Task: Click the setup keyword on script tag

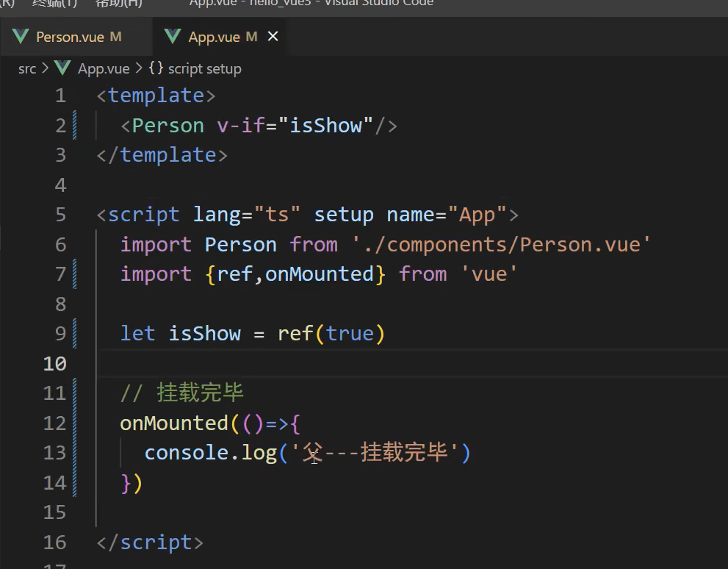Action: click(x=344, y=215)
